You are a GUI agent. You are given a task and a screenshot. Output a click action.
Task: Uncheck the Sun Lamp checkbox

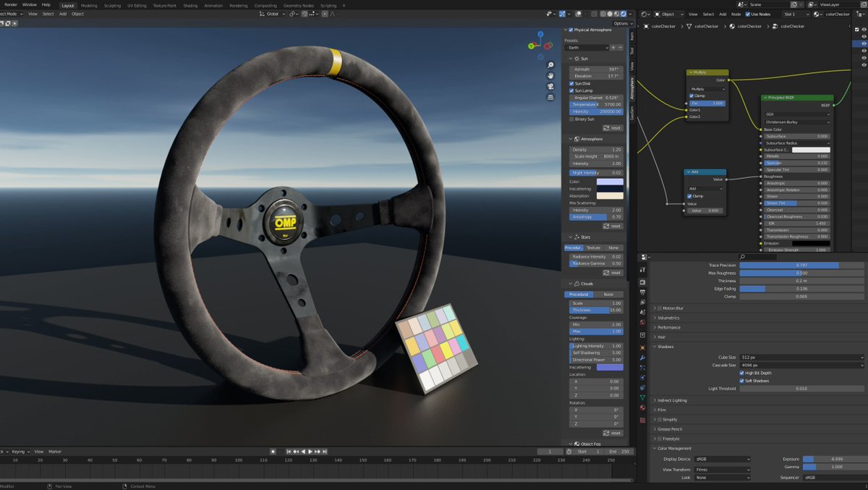click(572, 90)
